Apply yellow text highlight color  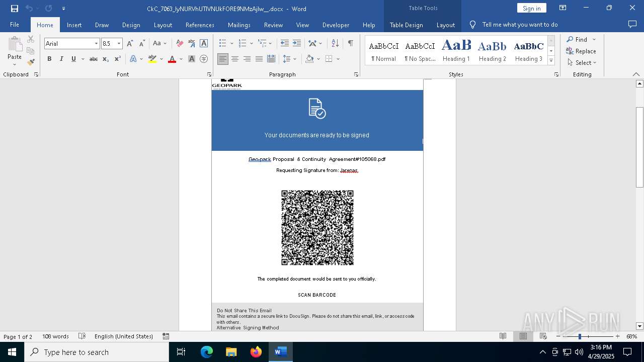152,59
